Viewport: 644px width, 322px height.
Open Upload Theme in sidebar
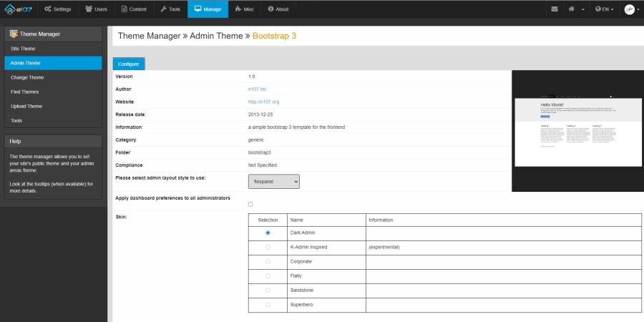pos(53,107)
